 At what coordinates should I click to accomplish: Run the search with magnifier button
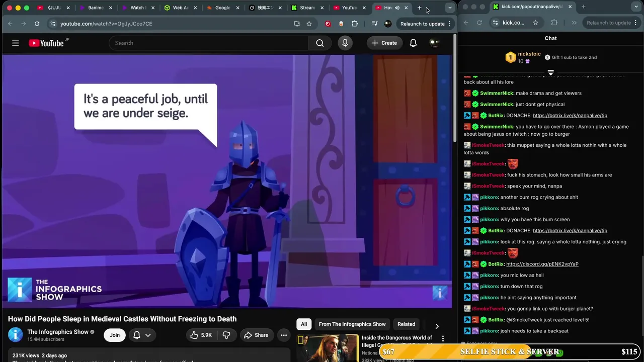pos(320,43)
